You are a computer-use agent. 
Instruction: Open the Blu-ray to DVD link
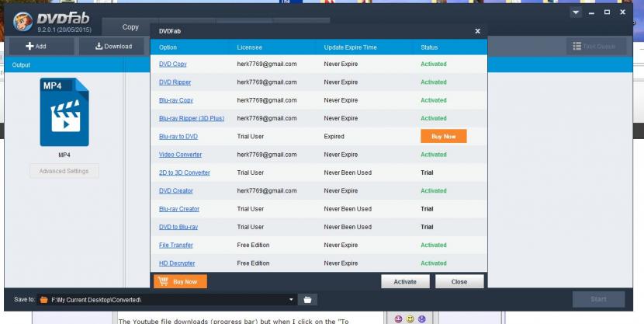(178, 137)
